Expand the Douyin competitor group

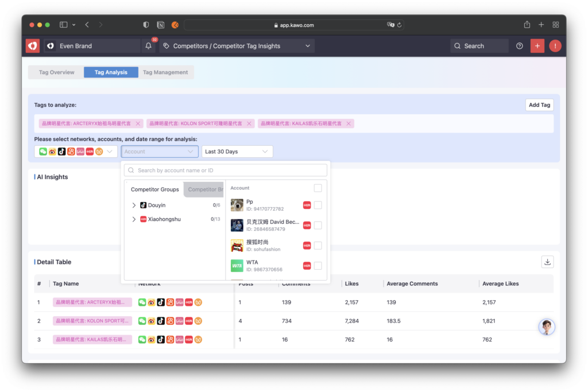134,205
